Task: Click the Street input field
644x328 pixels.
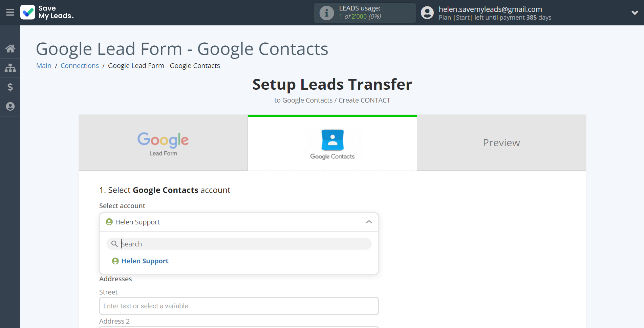Action: 239,306
